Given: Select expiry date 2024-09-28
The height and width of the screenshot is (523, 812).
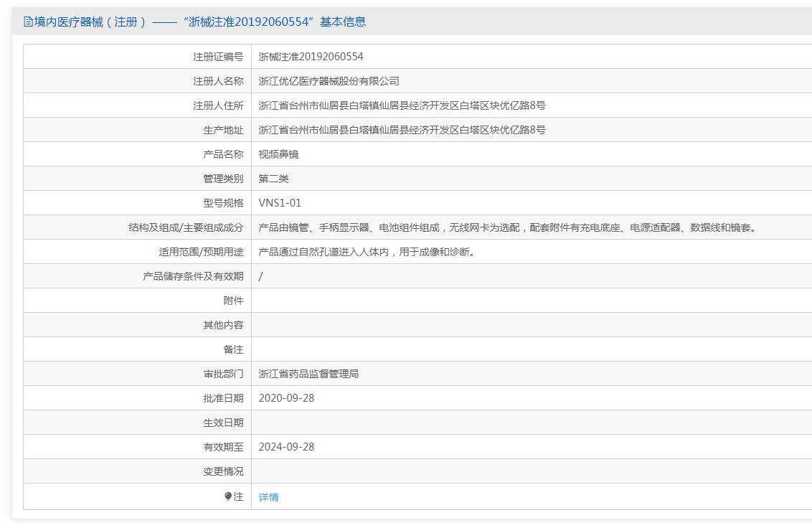Looking at the screenshot, I should pyautogui.click(x=286, y=446).
